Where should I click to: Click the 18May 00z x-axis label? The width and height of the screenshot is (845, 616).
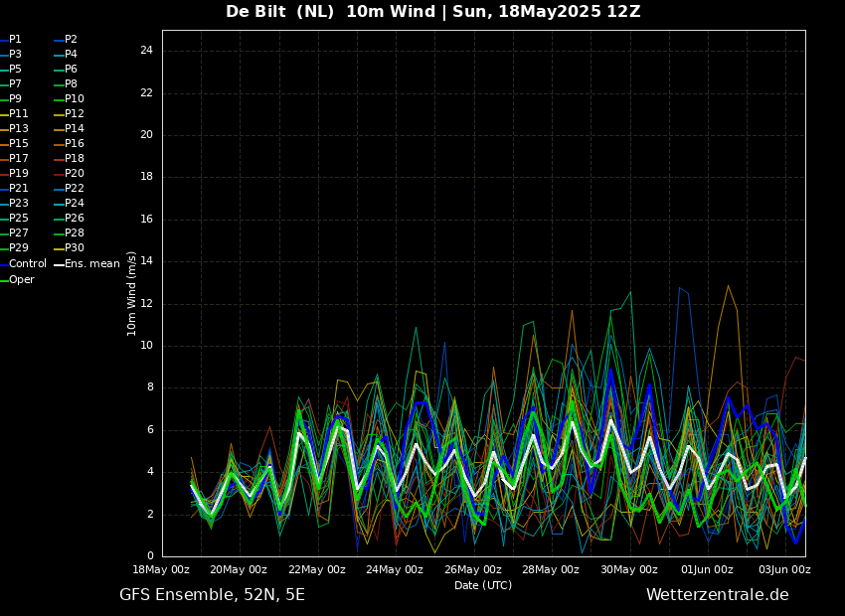(x=161, y=570)
